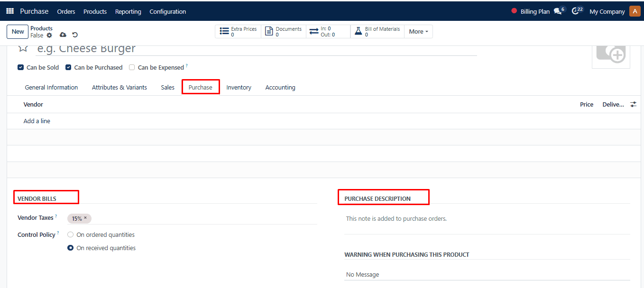Switch to the Purchase tab
The height and width of the screenshot is (288, 644).
pyautogui.click(x=201, y=87)
